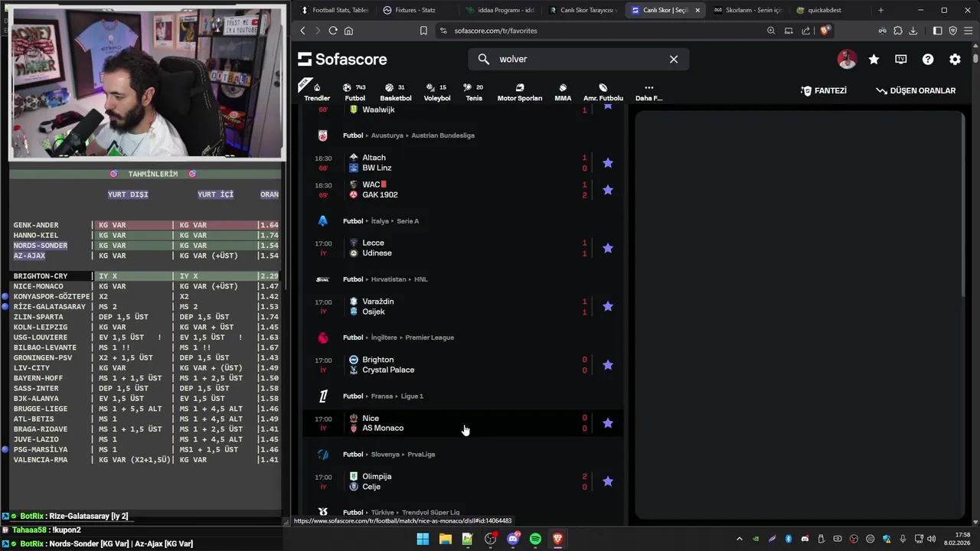Close the active Canlı Skor tab
This screenshot has height=551, width=980.
click(x=697, y=10)
